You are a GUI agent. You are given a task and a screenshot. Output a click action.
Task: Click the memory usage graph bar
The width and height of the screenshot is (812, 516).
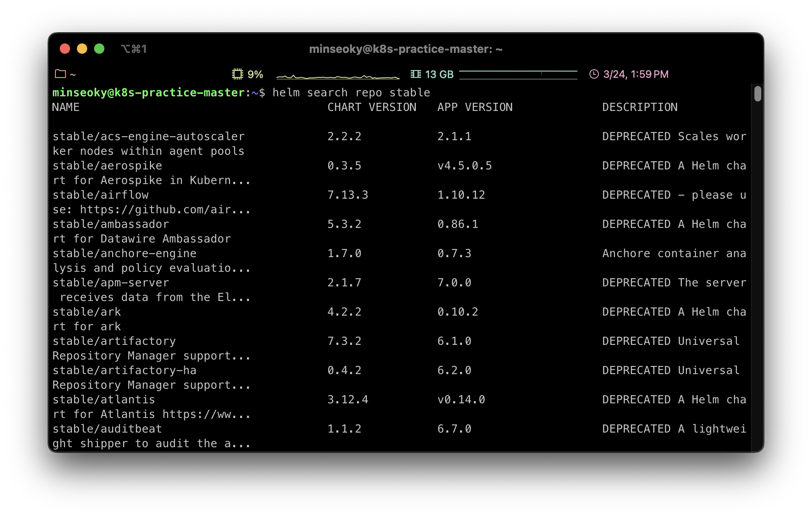518,75
